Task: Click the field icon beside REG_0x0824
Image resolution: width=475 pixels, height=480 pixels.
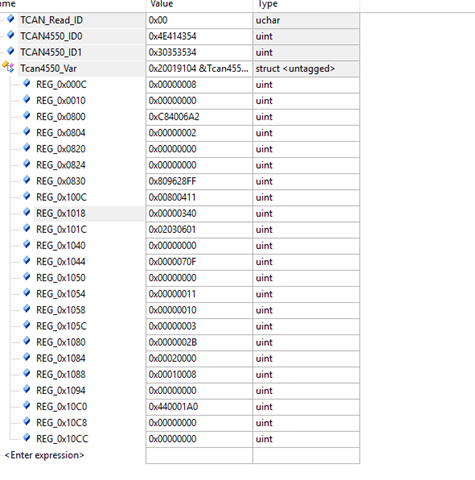Action: 27,163
